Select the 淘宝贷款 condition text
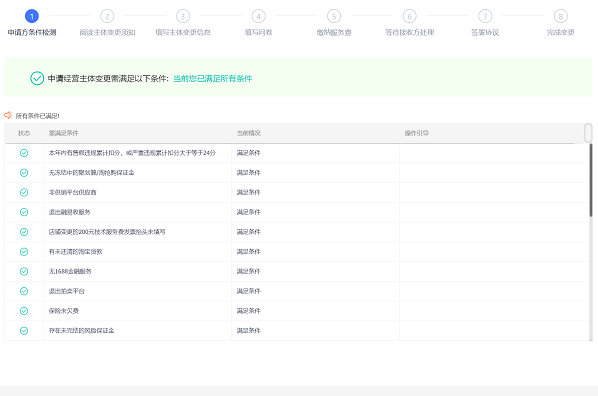 click(x=76, y=252)
